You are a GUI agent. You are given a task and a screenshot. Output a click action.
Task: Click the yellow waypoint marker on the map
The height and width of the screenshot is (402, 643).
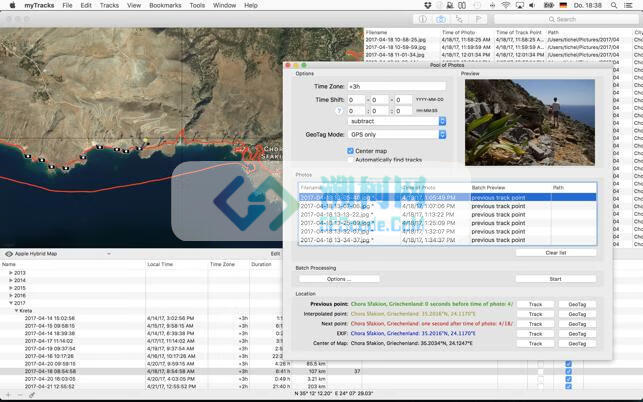pos(145,140)
